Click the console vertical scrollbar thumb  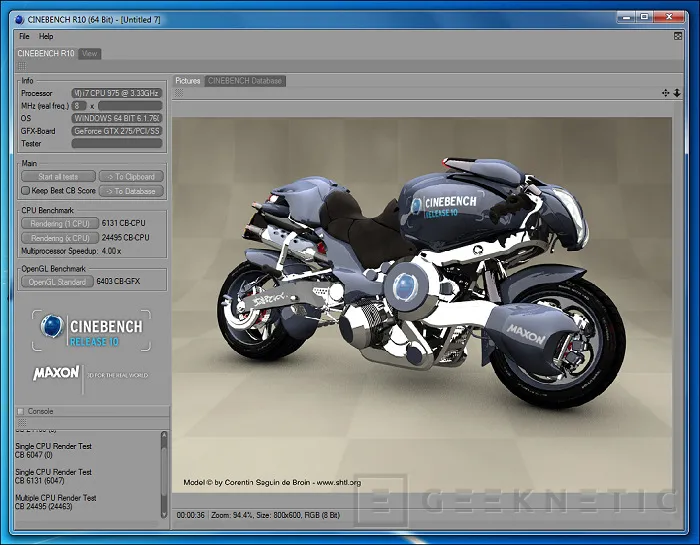point(164,471)
